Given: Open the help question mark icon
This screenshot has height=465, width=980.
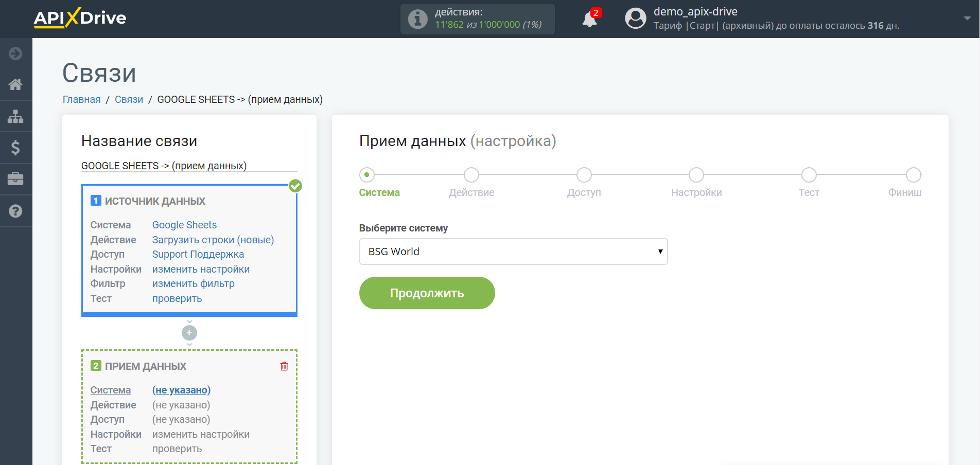Looking at the screenshot, I should click(15, 211).
